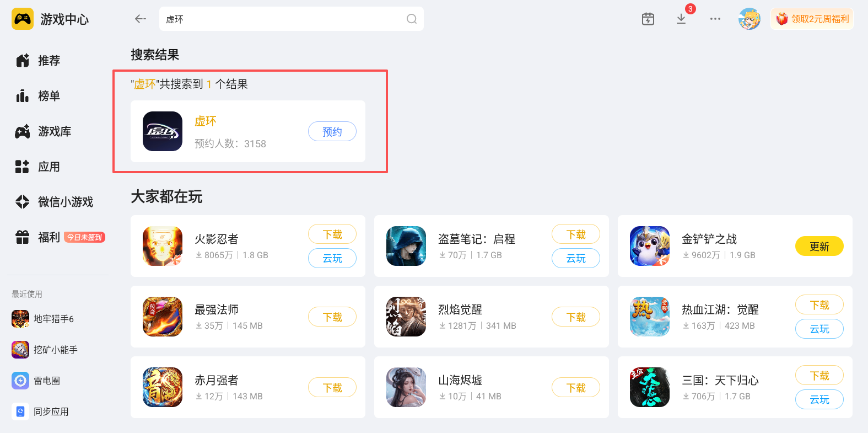Click the 预约 button for 虚环
The image size is (868, 433).
coord(332,131)
